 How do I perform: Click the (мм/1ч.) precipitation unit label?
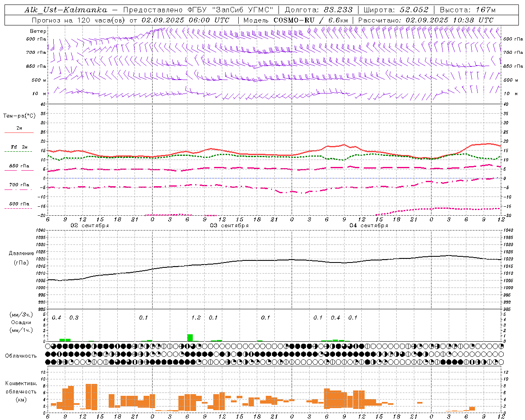tap(21, 330)
